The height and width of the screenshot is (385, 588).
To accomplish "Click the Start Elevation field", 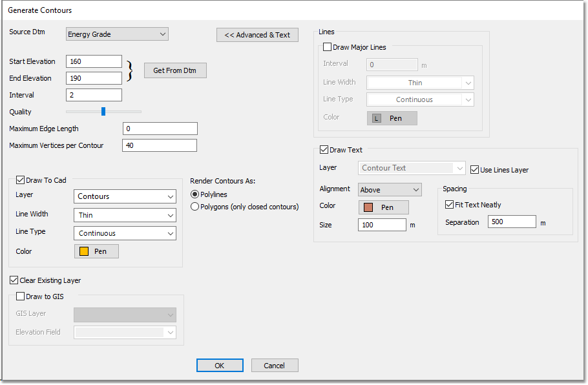I will (x=94, y=61).
